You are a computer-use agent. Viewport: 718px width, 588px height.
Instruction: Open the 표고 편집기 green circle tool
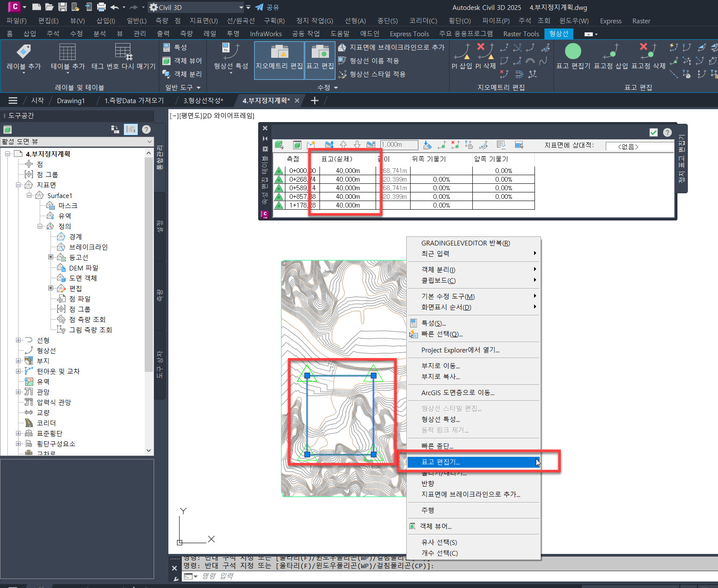click(573, 52)
